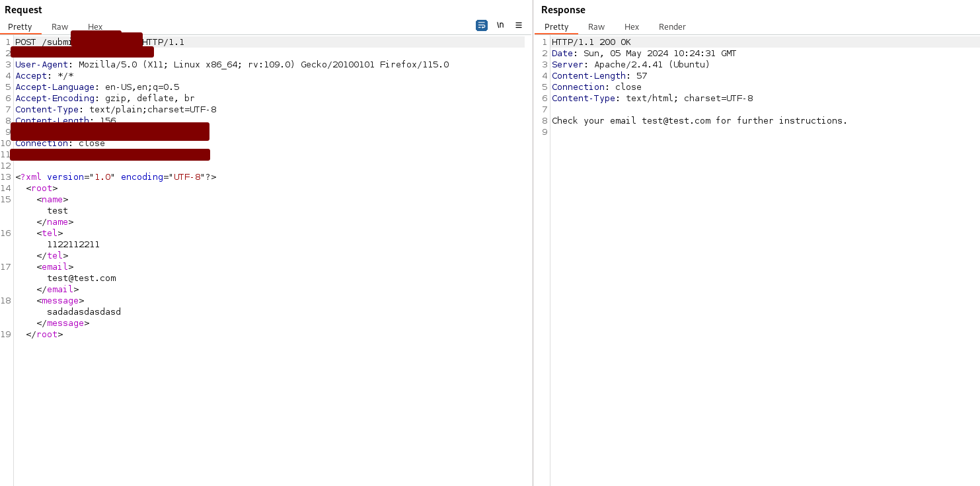Click the request Content-Type text/plain header
The height and width of the screenshot is (486, 980).
[116, 110]
